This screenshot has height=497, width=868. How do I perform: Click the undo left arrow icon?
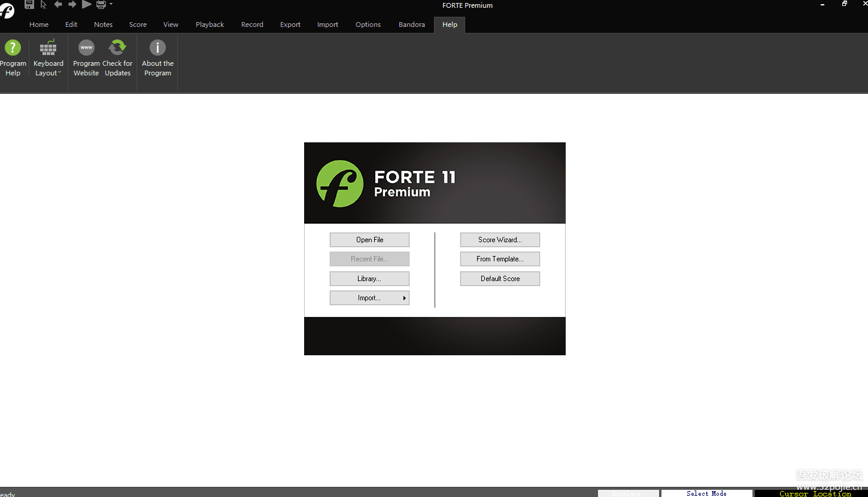click(58, 4)
